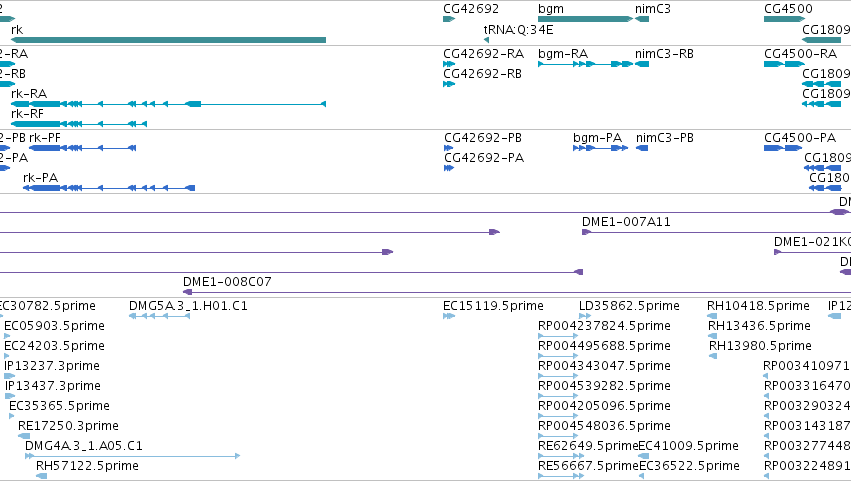
Task: Click the DME1-007A11 clone feature
Action: click(716, 232)
